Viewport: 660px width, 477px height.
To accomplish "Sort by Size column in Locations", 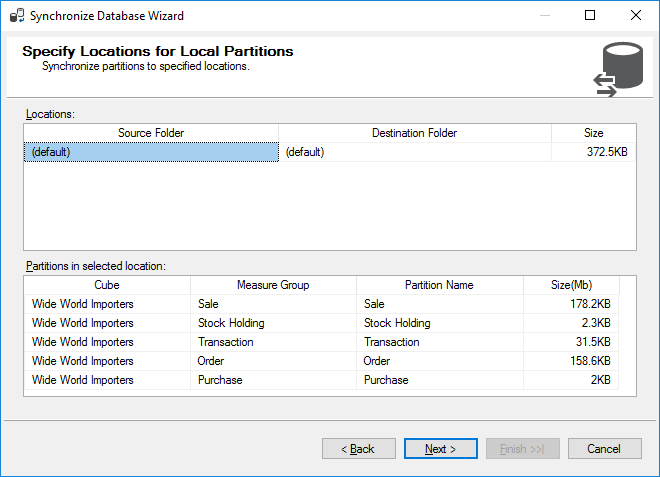I will (593, 133).
